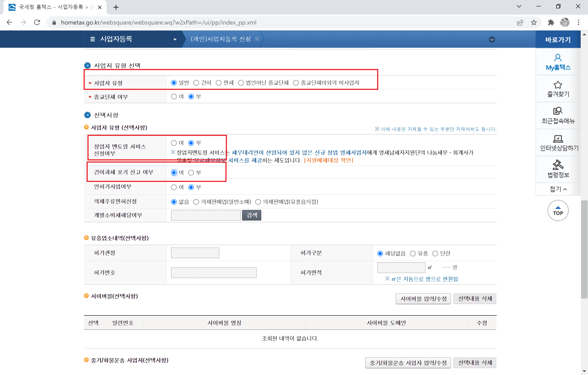Share this page via address bar icon
588x375 pixels.
click(x=520, y=22)
